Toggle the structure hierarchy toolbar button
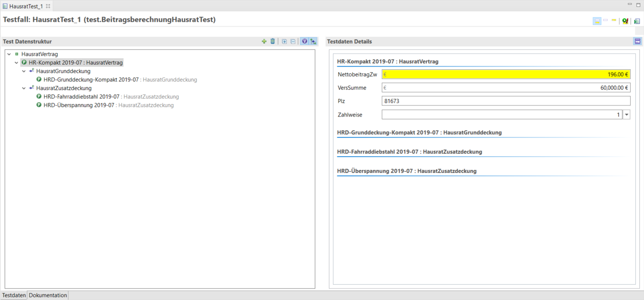This screenshot has height=300, width=644. tap(313, 42)
